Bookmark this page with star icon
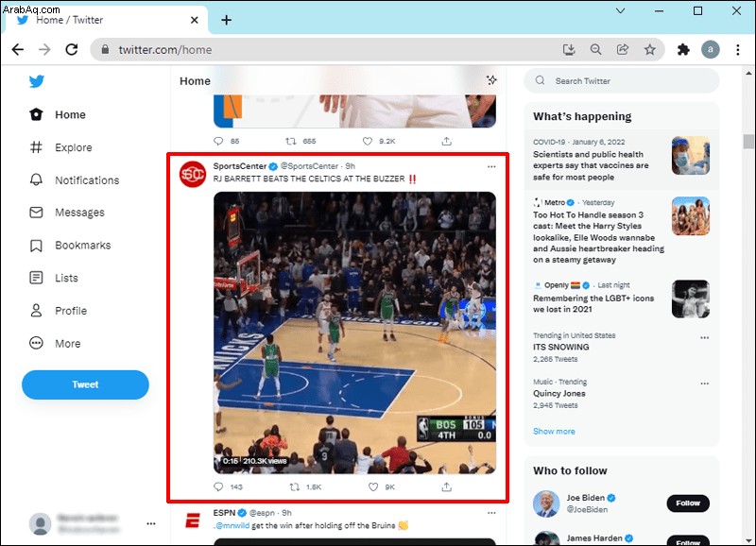 650,49
